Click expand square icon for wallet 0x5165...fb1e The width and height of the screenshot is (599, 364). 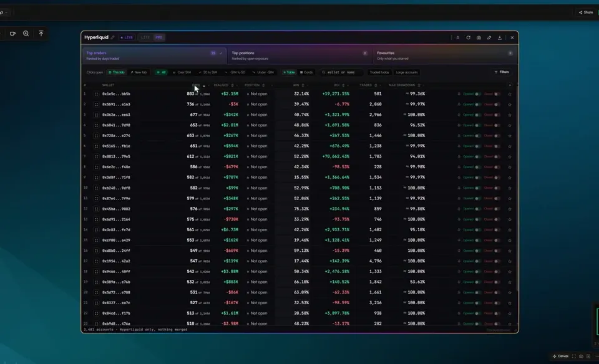96,146
